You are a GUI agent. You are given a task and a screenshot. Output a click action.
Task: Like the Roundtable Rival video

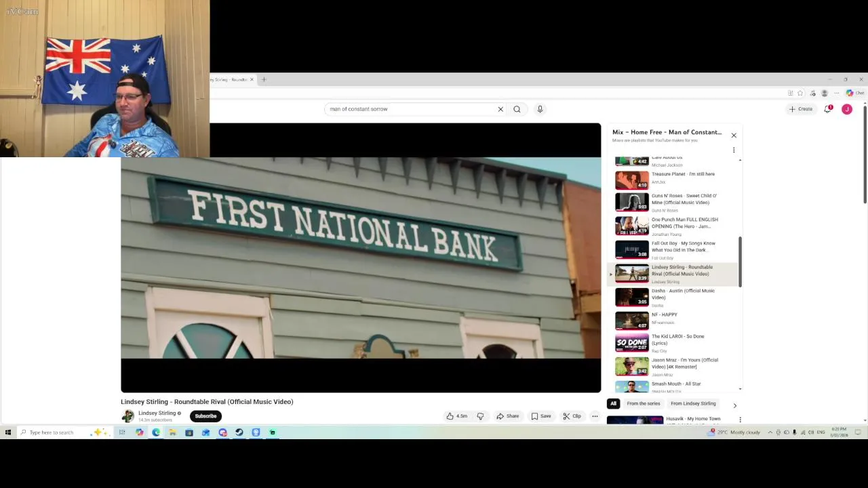457,416
